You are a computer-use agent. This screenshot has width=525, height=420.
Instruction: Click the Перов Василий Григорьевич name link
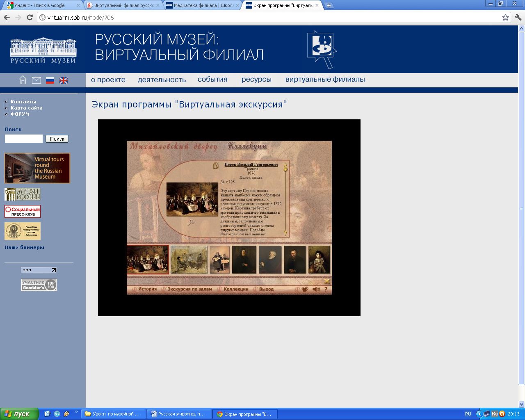coord(251,164)
